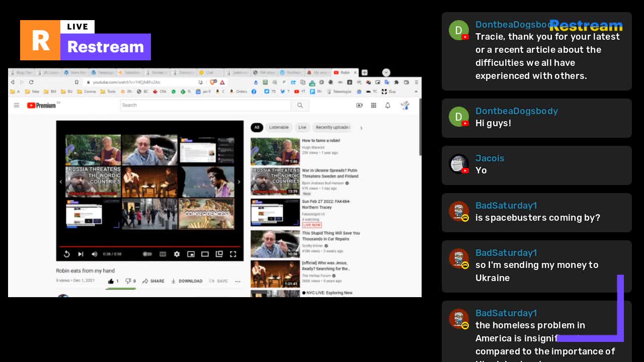Go to YouTube Premium home logo

click(x=41, y=105)
